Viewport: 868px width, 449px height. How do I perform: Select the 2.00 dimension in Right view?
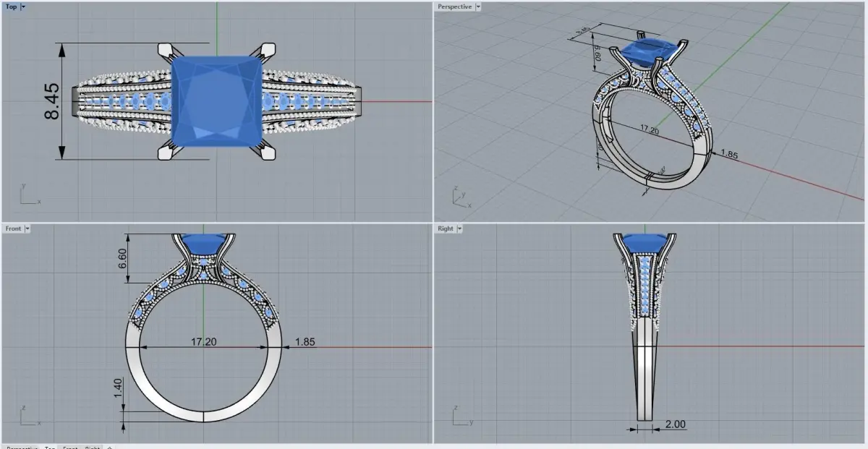675,424
